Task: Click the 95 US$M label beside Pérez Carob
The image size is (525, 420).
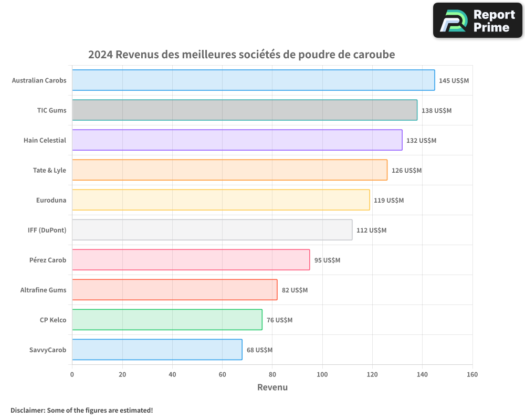Action: 327,260
